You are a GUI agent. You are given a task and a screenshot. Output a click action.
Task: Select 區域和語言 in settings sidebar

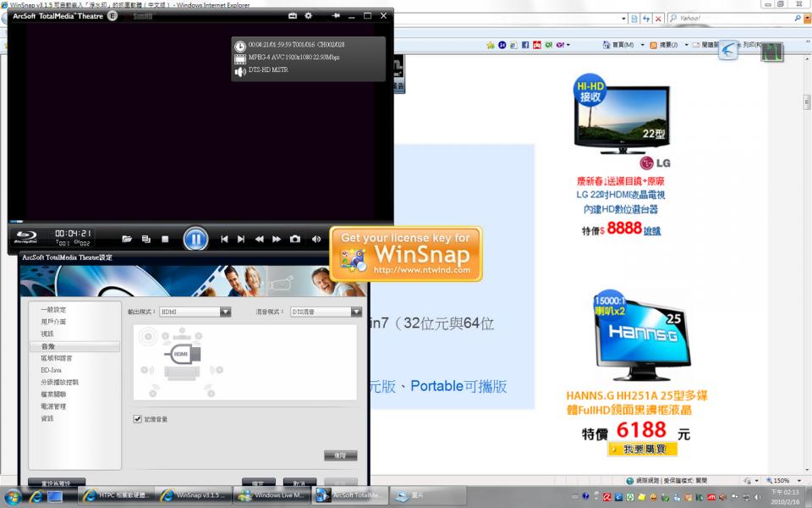[x=57, y=358]
